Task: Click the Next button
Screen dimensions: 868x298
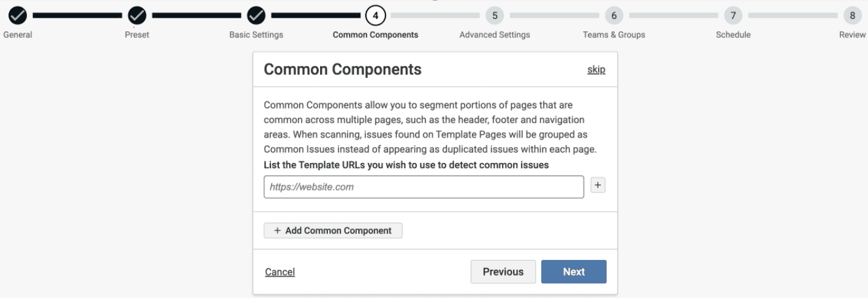Action: [x=574, y=272]
